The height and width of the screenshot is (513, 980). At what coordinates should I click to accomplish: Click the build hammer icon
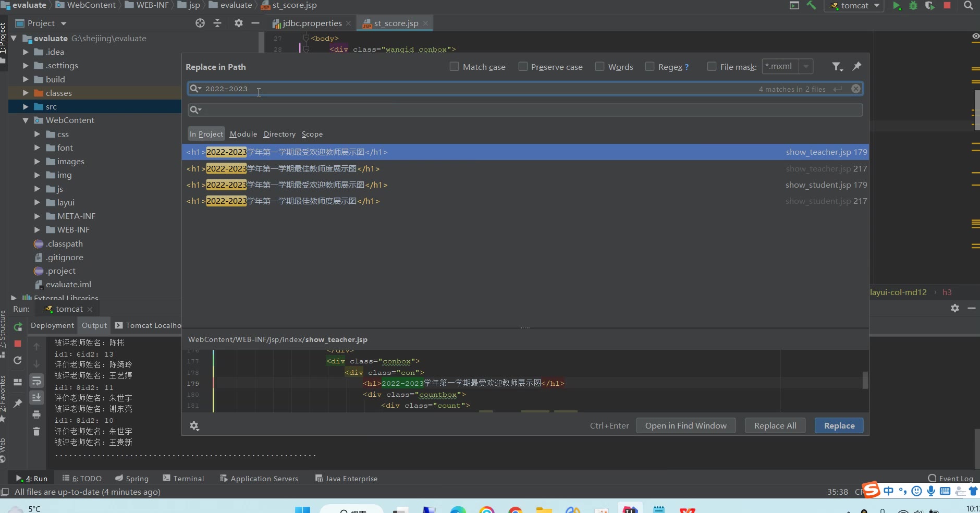click(811, 6)
